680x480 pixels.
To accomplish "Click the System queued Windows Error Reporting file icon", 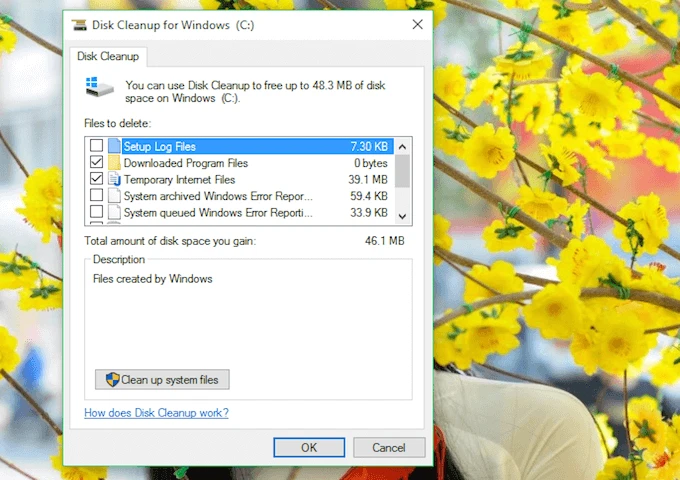I will (114, 212).
